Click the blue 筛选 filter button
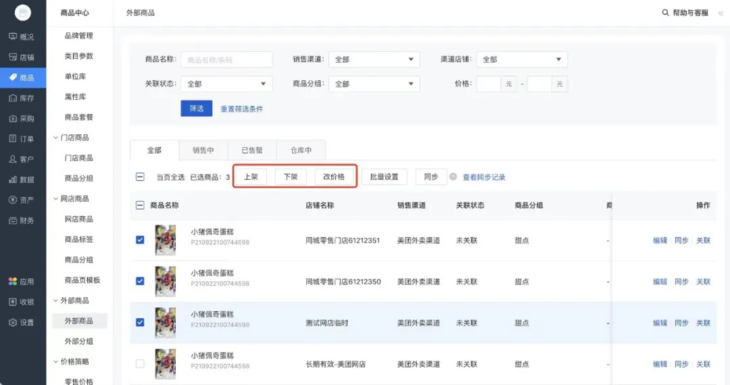Screen dimensions: 730x385 tap(196, 108)
